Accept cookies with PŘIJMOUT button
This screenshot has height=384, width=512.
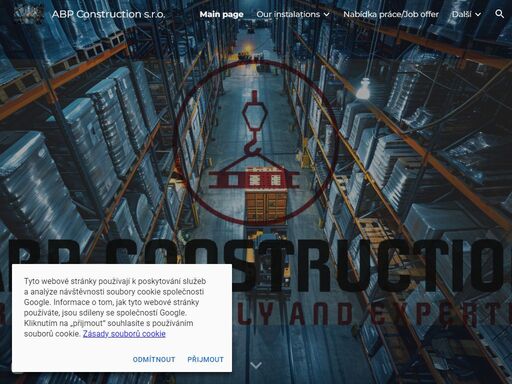205,359
